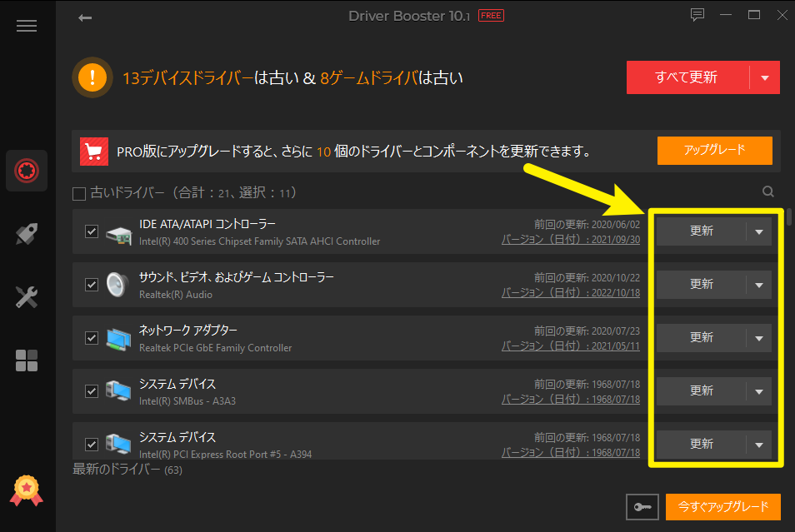Expand the すべて更新 dropdown arrow

click(x=765, y=77)
